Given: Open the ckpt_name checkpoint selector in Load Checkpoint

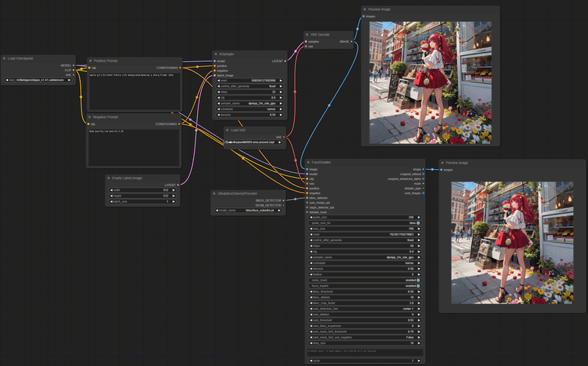Looking at the screenshot, I should (38, 80).
